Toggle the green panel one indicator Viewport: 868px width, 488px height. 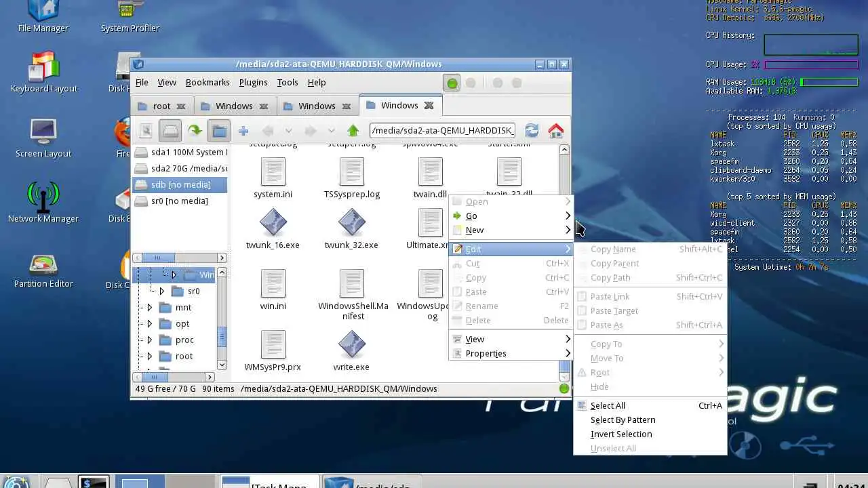pos(452,83)
